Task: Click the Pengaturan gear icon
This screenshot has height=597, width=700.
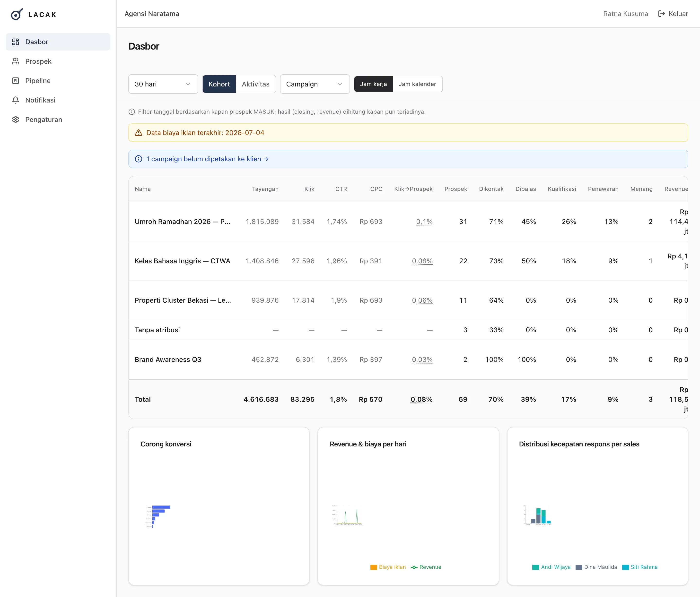Action: (x=16, y=119)
